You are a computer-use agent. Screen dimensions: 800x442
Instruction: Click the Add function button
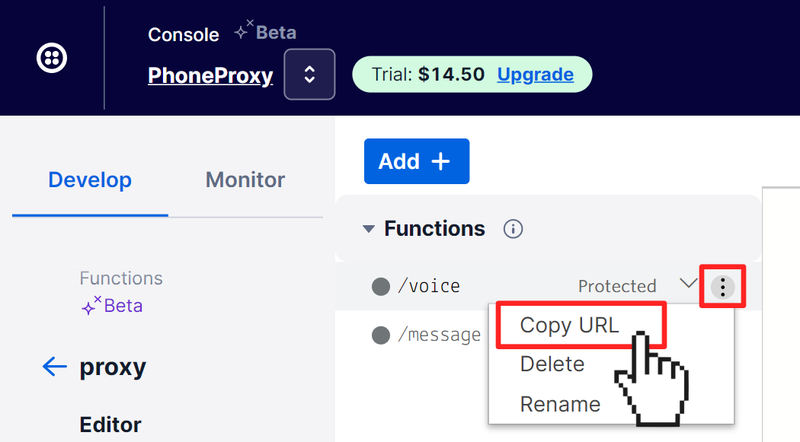416,161
